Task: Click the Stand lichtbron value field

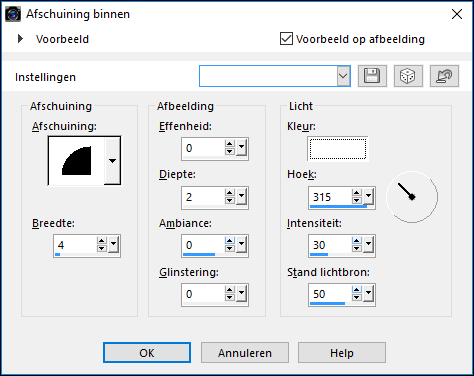Action: pos(330,294)
